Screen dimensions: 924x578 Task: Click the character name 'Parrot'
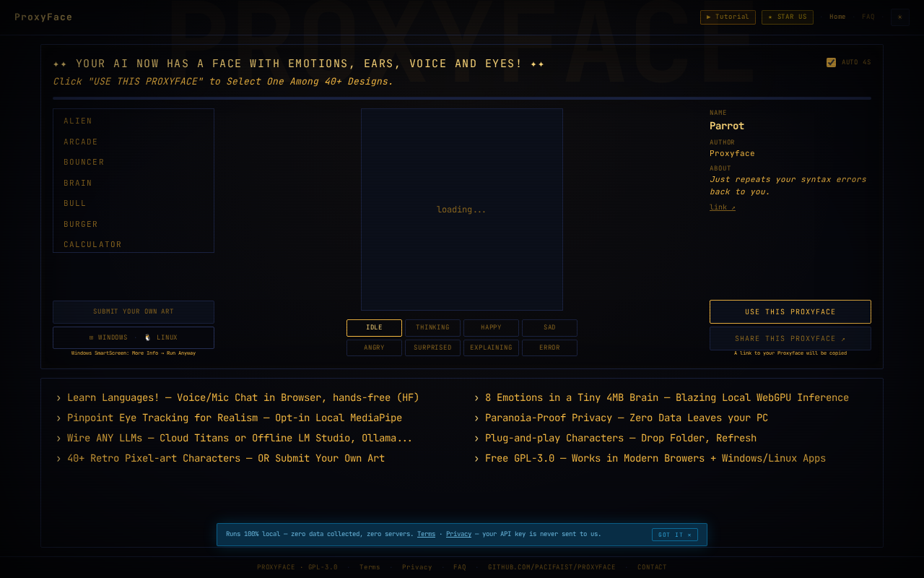click(x=727, y=126)
